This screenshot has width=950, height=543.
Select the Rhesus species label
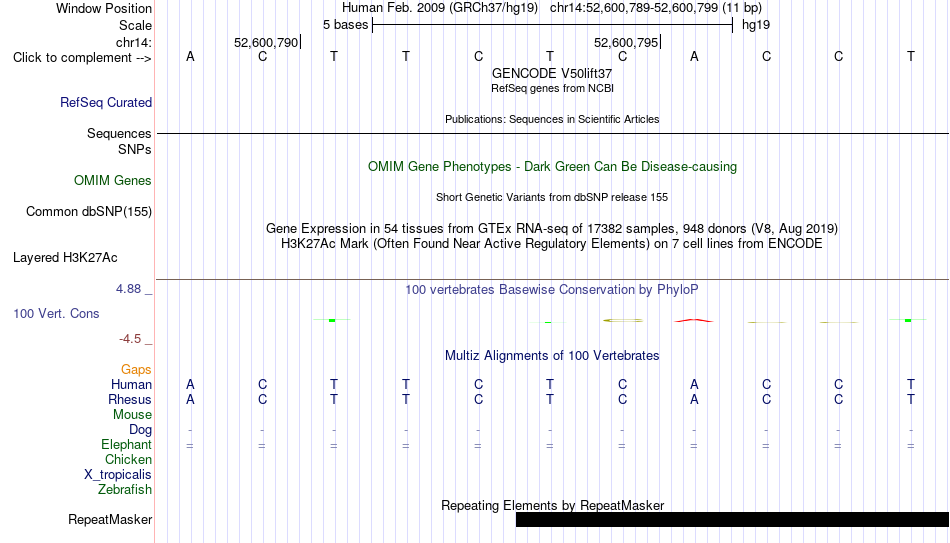(x=130, y=399)
